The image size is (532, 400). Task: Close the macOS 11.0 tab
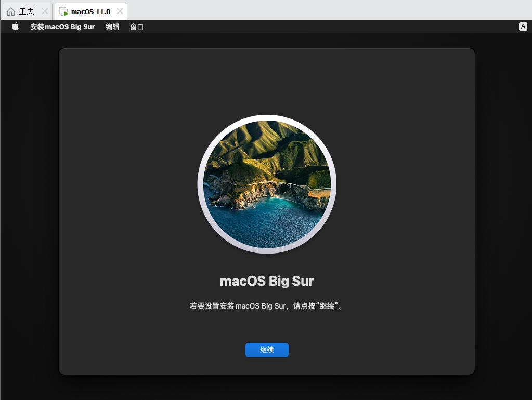120,11
